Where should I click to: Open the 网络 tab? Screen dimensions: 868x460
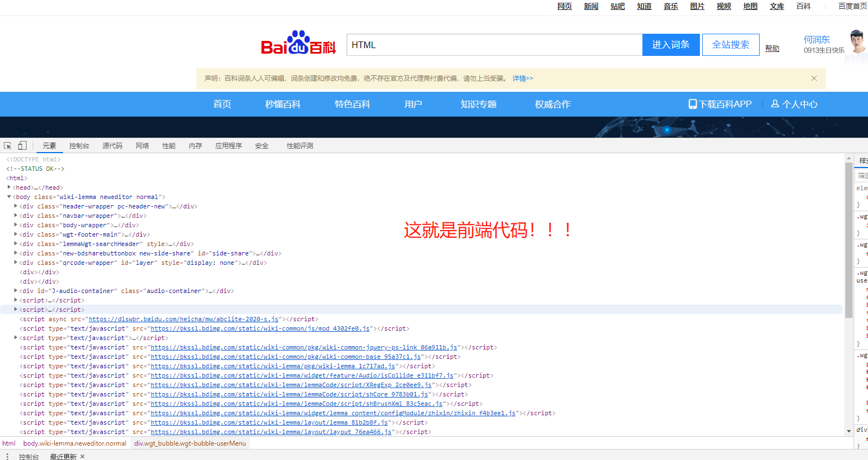pyautogui.click(x=142, y=146)
